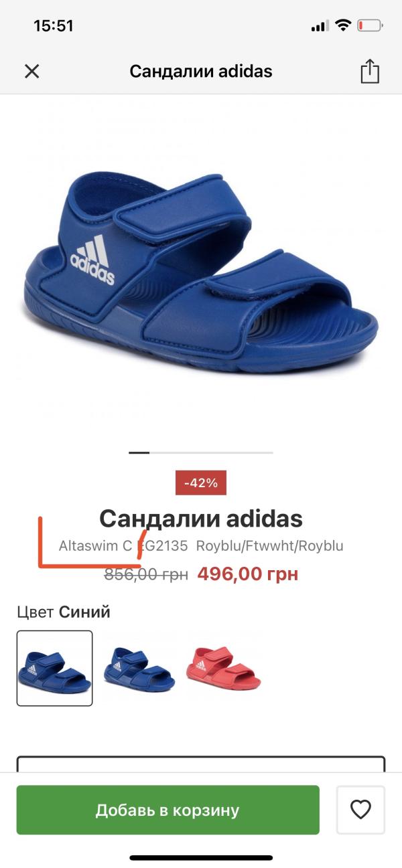The height and width of the screenshot is (868, 402).
Task: Tap the Цвет Синий color label
Action: (64, 612)
